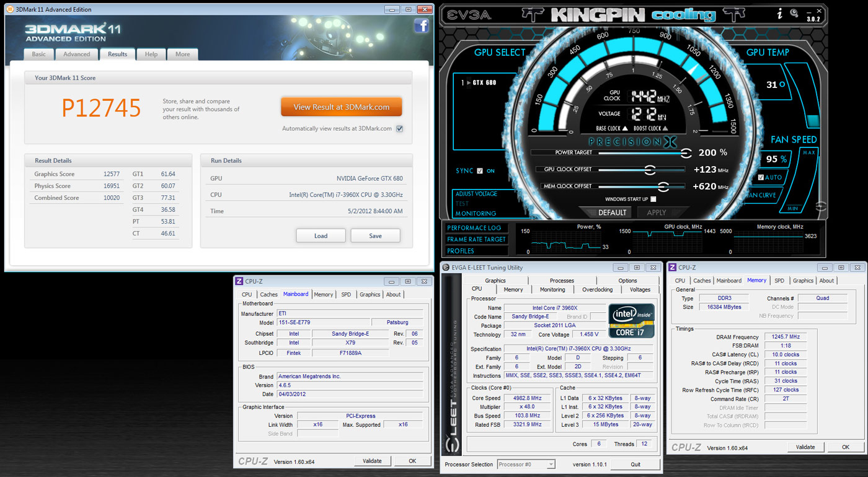
Task: Open the Precision X info icon
Action: pyautogui.click(x=780, y=14)
